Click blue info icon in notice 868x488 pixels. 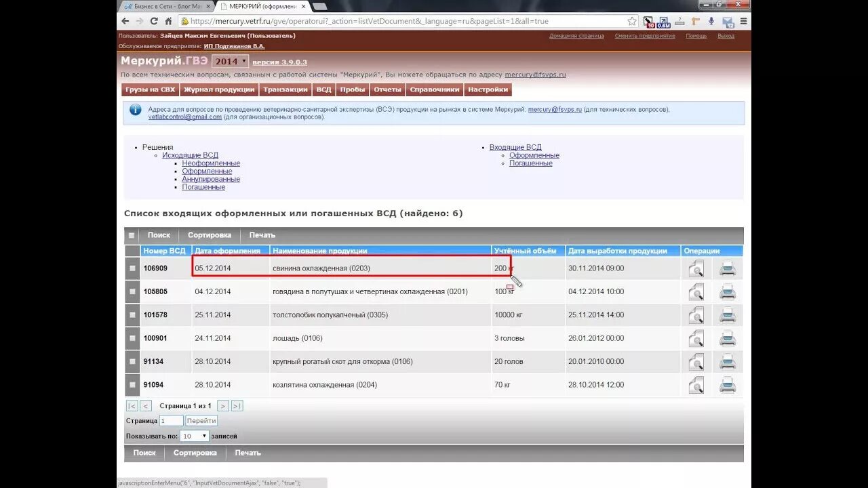pyautogui.click(x=136, y=109)
